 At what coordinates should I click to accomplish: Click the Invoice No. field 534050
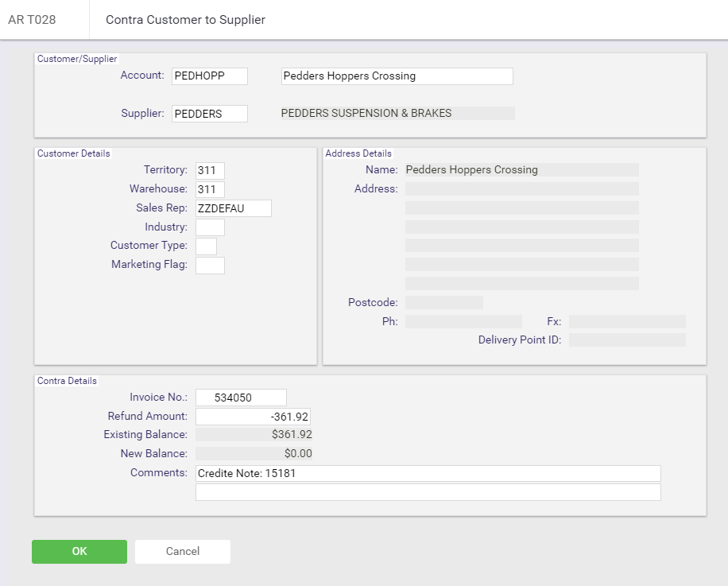(241, 398)
